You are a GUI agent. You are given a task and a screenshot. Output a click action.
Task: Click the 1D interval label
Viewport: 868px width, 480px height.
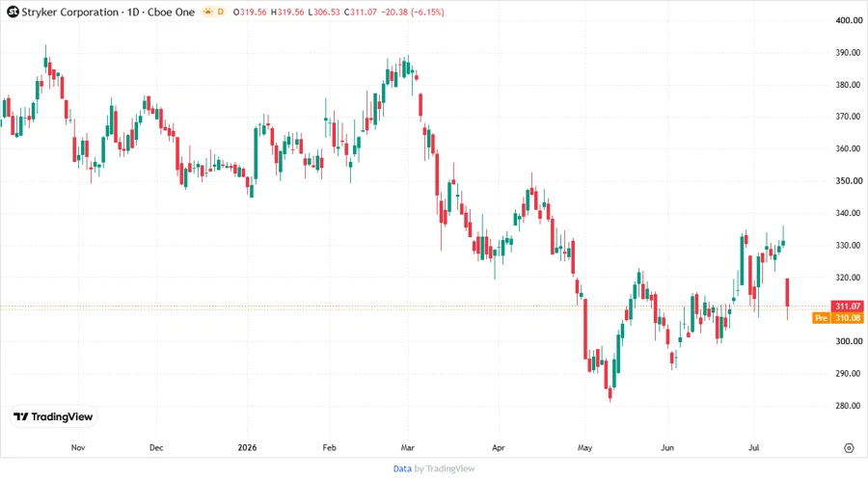[133, 12]
